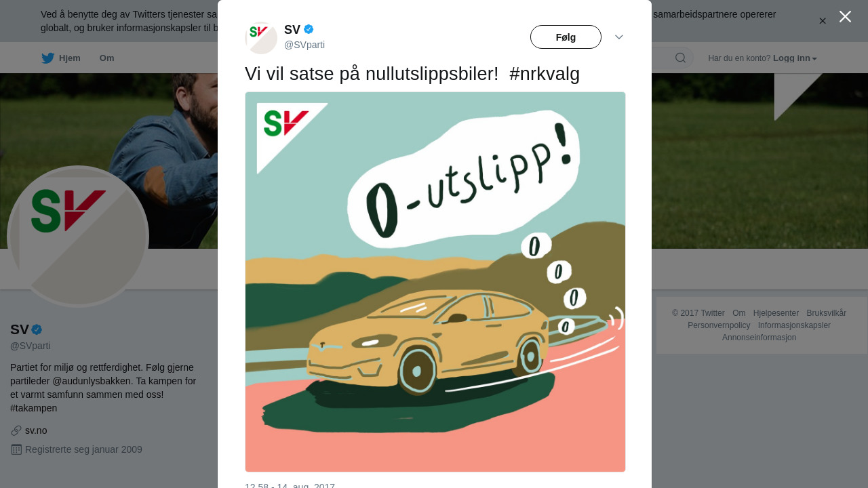The width and height of the screenshot is (868, 488).
Task: Dismiss the cookie notice banner
Action: (823, 21)
